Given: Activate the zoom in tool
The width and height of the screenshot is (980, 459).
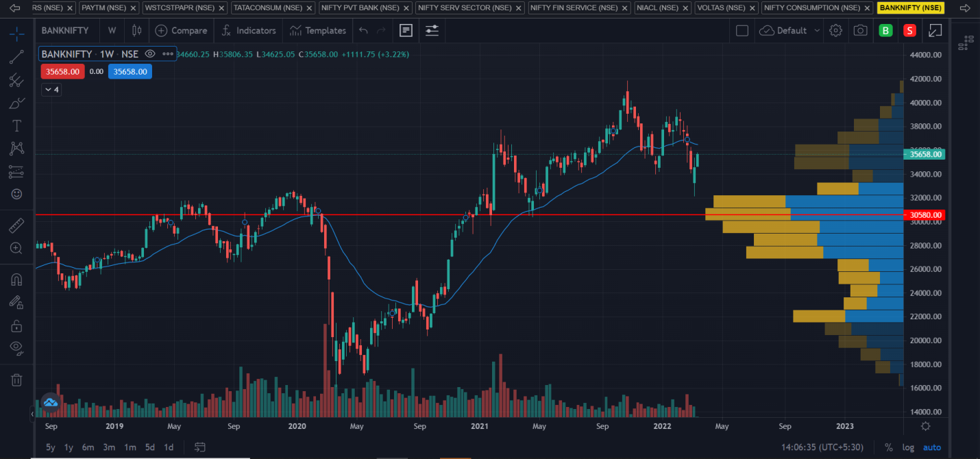Looking at the screenshot, I should 17,248.
